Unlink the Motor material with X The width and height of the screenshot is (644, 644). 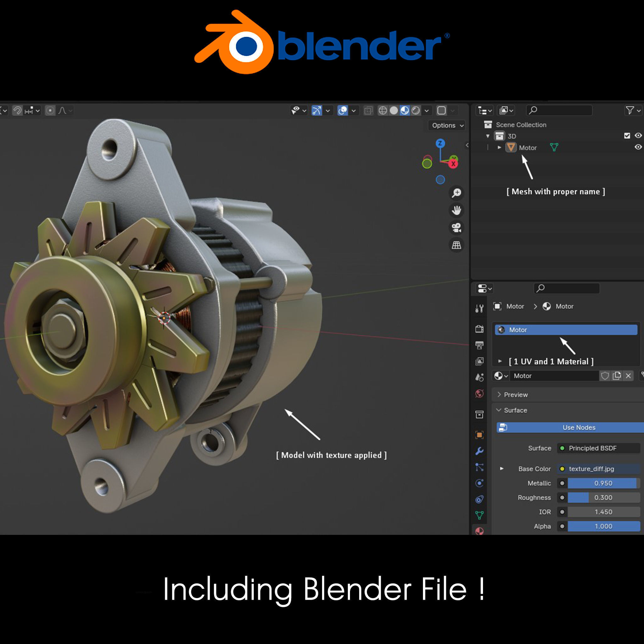(628, 376)
